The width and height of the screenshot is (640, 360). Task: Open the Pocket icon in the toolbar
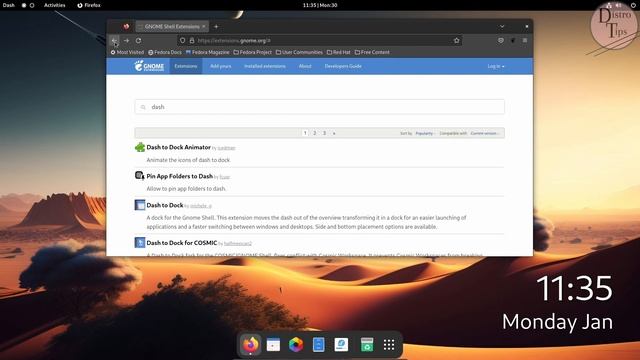click(501, 40)
